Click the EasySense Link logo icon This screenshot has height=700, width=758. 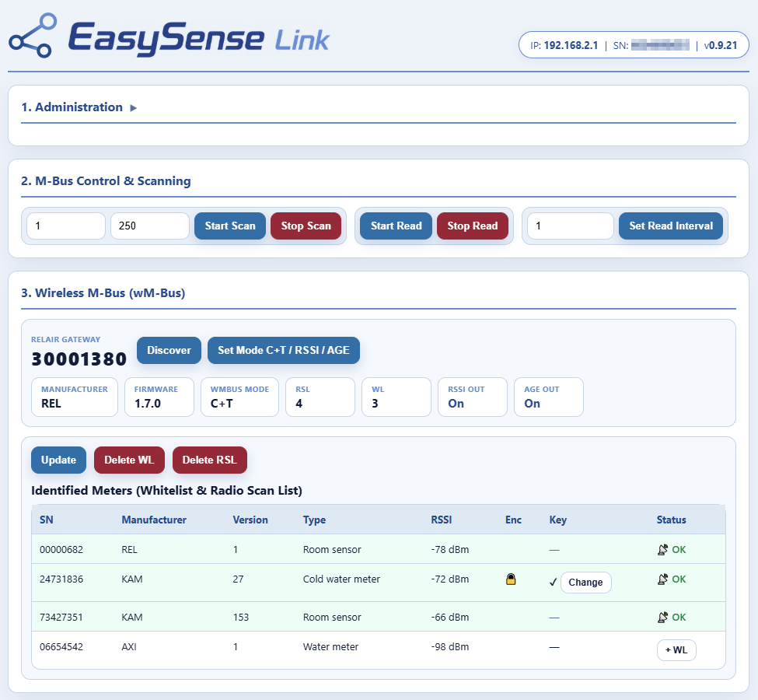click(x=33, y=36)
